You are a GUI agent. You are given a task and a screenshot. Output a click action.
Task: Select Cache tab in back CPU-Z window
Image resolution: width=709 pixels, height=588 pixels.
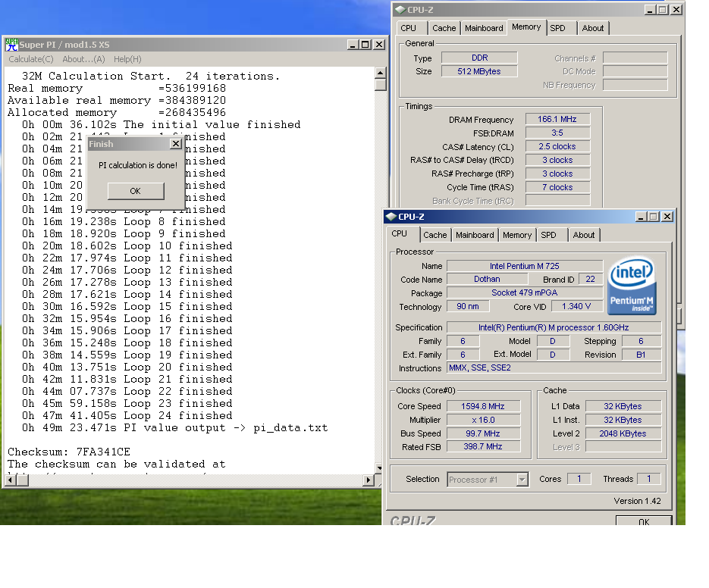coord(444,28)
